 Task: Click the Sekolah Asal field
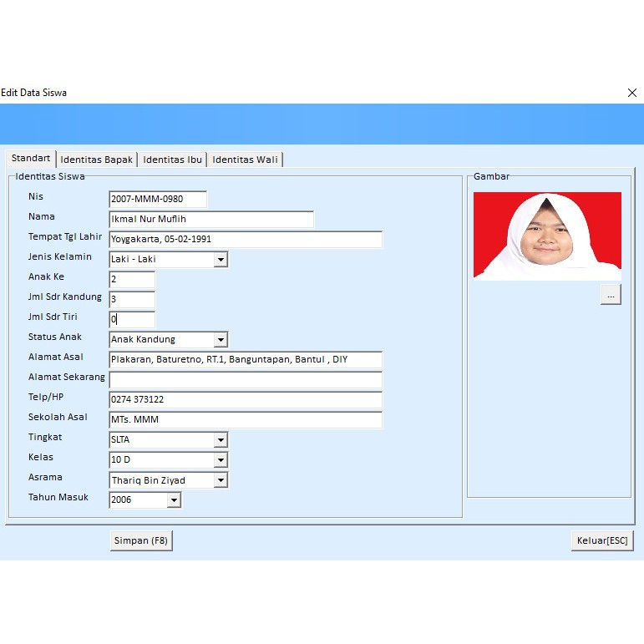point(245,420)
